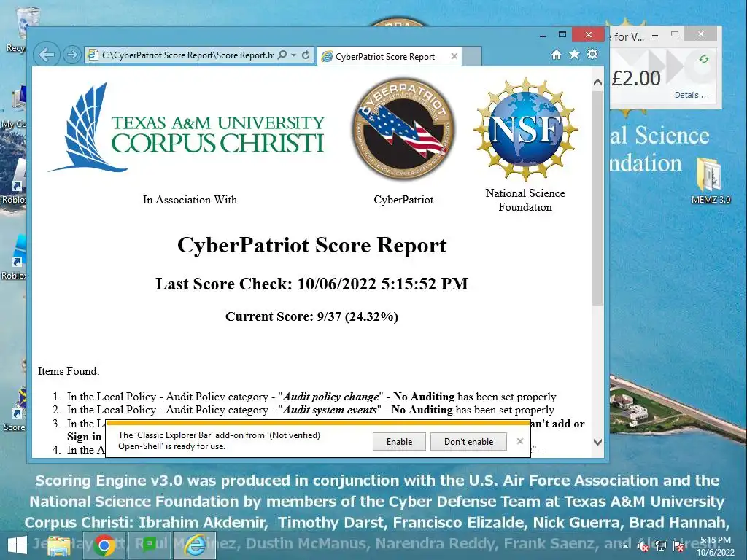The width and height of the screenshot is (747, 560).
Task: Click the Home icon in Internet Explorer
Action: [557, 54]
